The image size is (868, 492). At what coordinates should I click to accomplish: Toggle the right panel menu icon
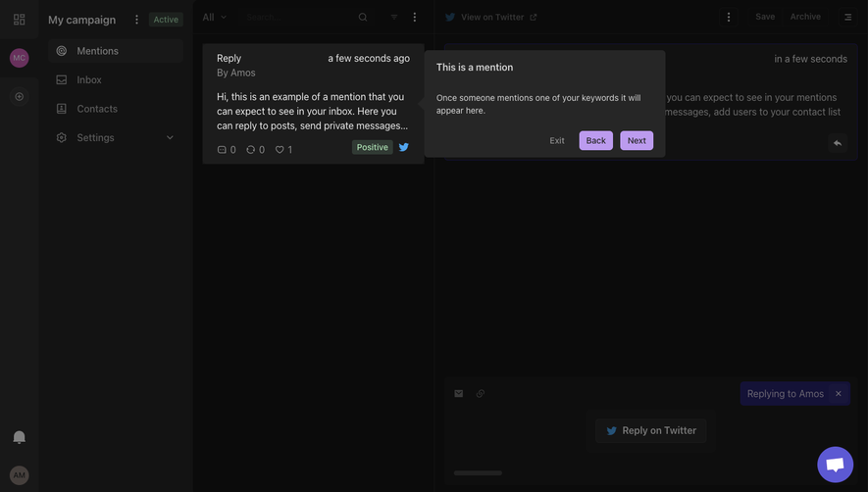pyautogui.click(x=848, y=18)
